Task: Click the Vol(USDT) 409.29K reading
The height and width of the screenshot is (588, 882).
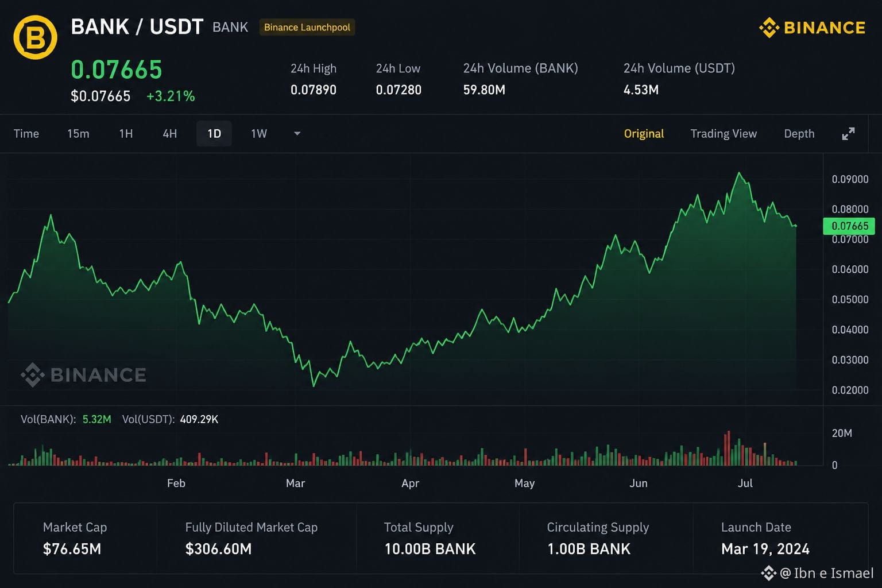Action: (x=199, y=420)
